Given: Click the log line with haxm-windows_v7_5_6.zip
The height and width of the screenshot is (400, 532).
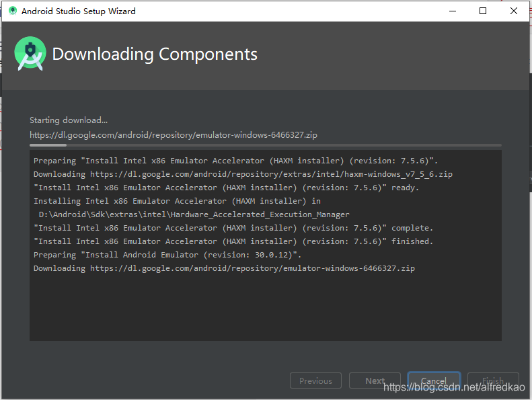Looking at the screenshot, I should coord(243,174).
